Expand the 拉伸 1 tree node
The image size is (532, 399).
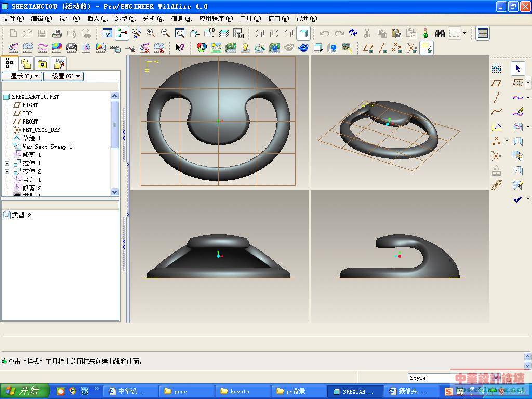pyautogui.click(x=7, y=163)
